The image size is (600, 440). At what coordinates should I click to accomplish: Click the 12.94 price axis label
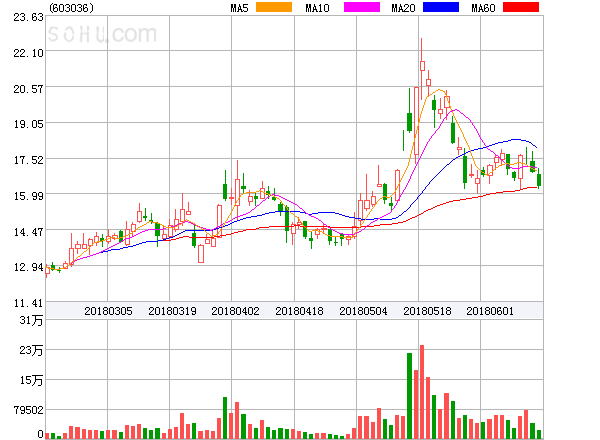pyautogui.click(x=29, y=267)
